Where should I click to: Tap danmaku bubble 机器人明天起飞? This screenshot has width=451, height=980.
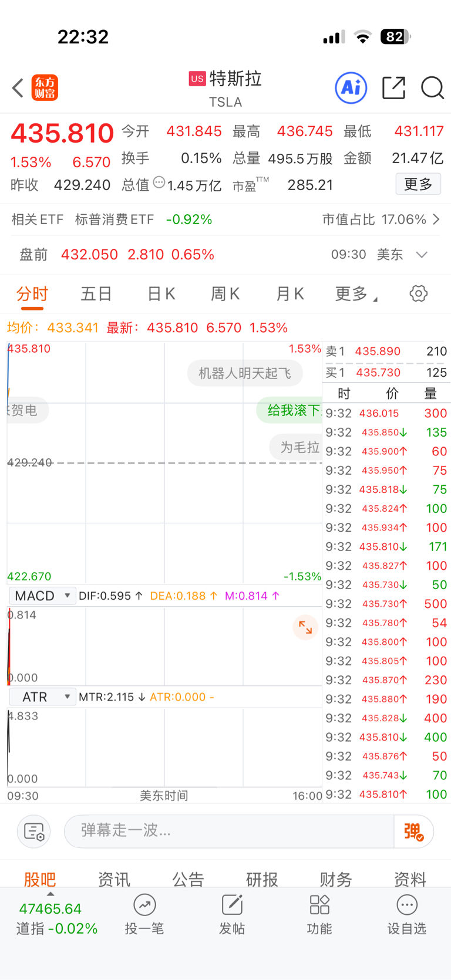(245, 373)
